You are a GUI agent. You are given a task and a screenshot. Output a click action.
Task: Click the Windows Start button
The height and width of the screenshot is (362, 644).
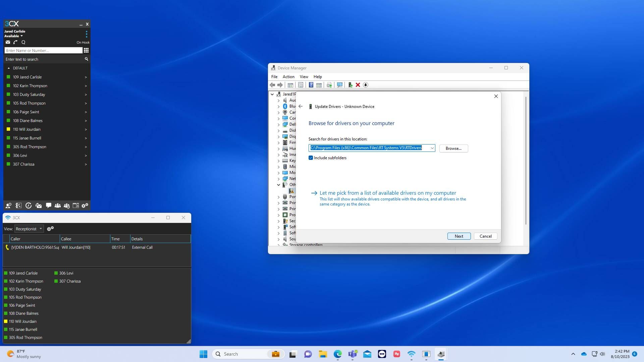point(203,354)
